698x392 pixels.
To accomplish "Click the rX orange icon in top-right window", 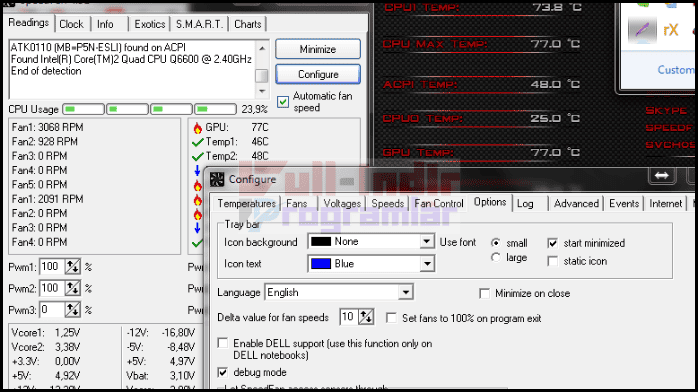I will [670, 30].
